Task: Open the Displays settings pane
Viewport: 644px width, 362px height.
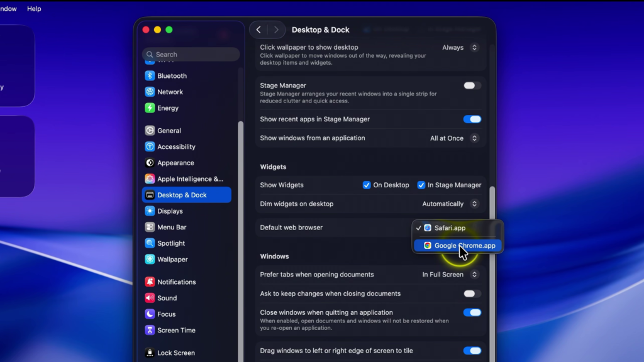Action: click(x=186, y=211)
